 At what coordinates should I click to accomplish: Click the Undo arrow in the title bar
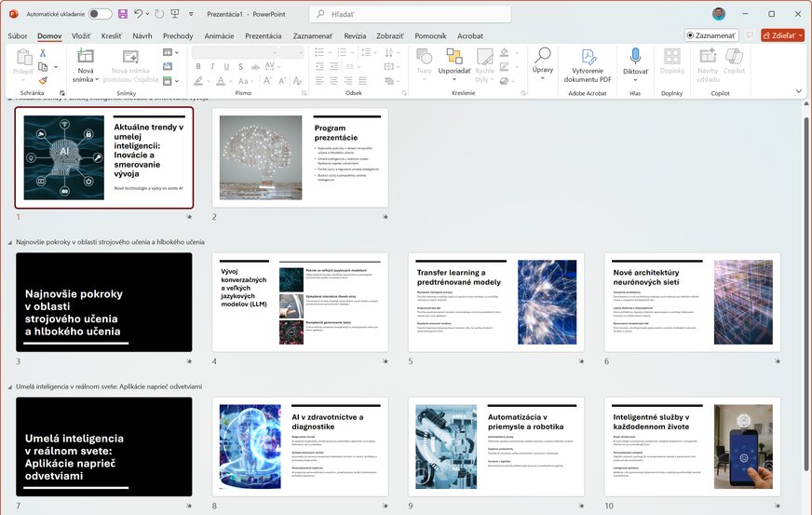139,14
